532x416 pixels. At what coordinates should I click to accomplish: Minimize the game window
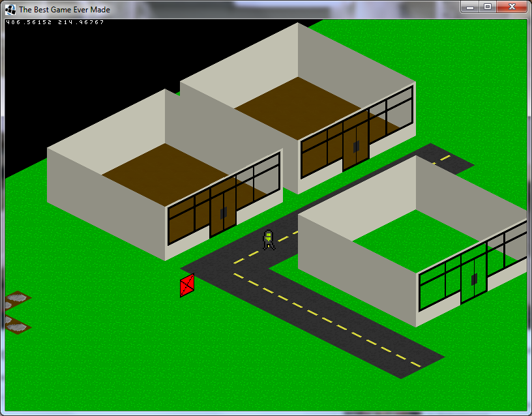coord(470,7)
